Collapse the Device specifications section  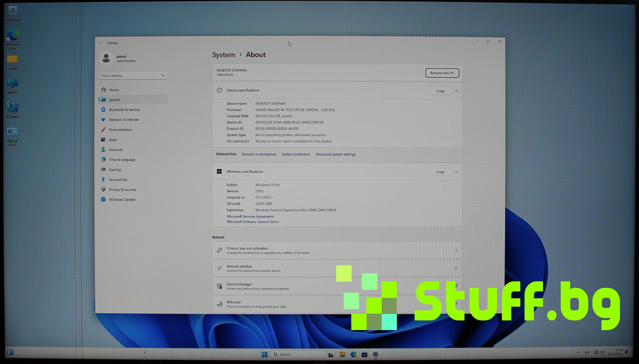click(x=457, y=91)
